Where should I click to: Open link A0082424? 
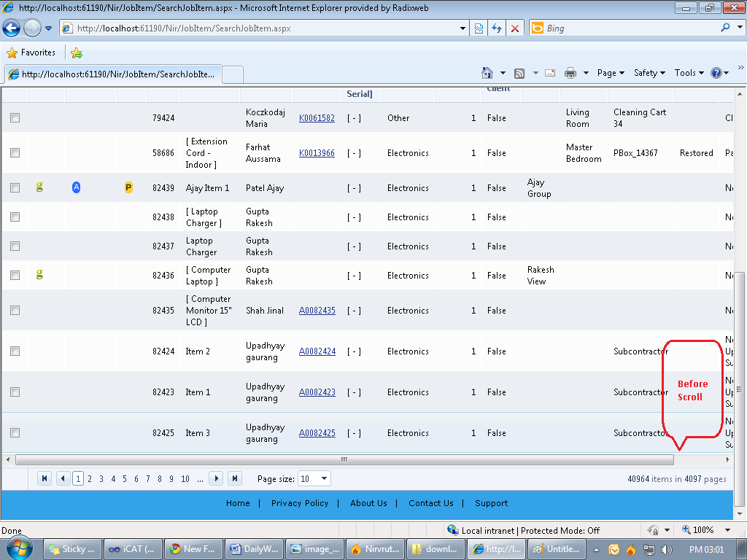tap(317, 351)
